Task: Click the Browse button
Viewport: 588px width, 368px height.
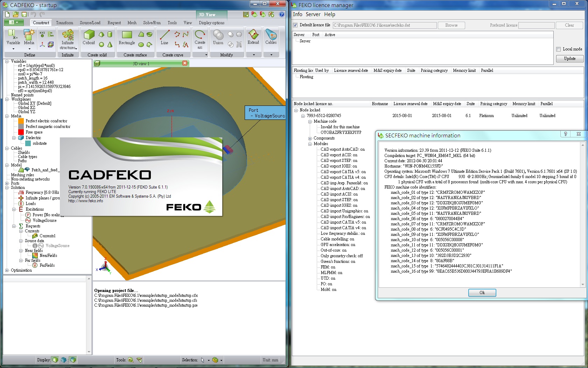Action: coord(451,25)
